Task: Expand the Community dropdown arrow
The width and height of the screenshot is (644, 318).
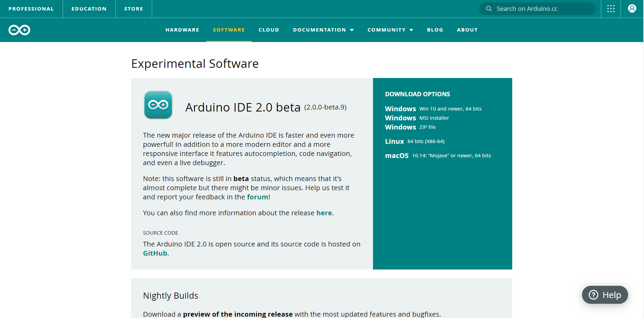Action: tap(411, 30)
